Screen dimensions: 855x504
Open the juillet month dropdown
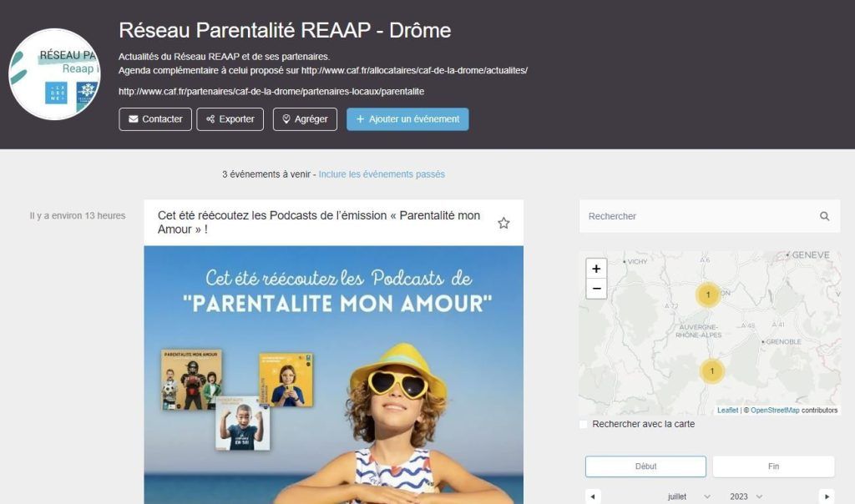tap(689, 496)
